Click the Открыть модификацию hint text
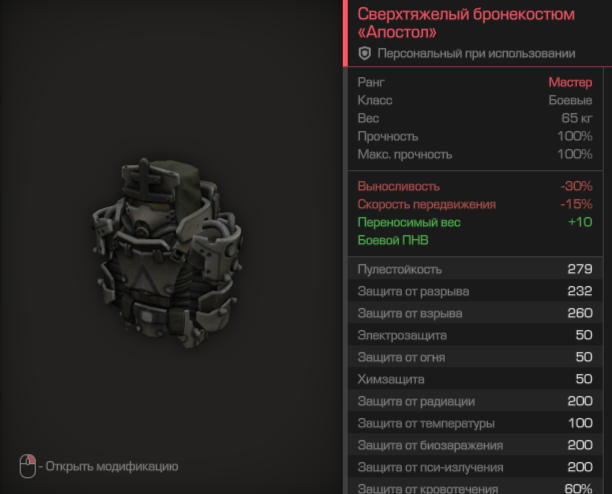 pyautogui.click(x=112, y=466)
